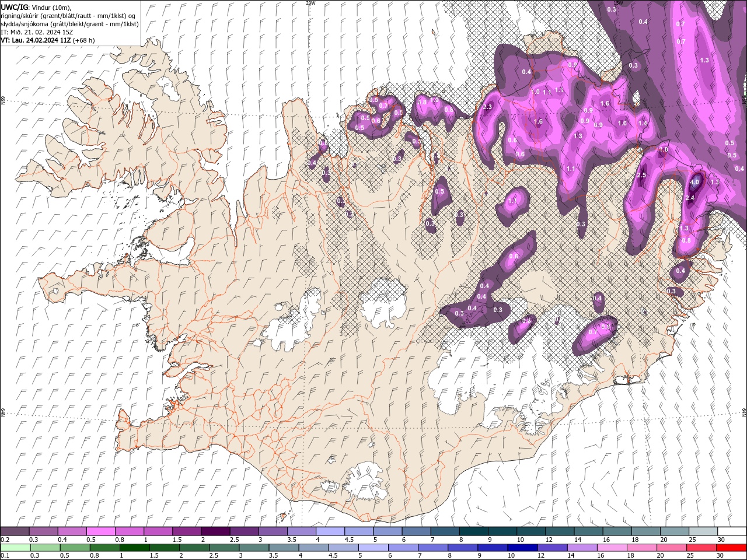Click the '2.4' snowfall value on the map
747x560 pixels.
690,198
